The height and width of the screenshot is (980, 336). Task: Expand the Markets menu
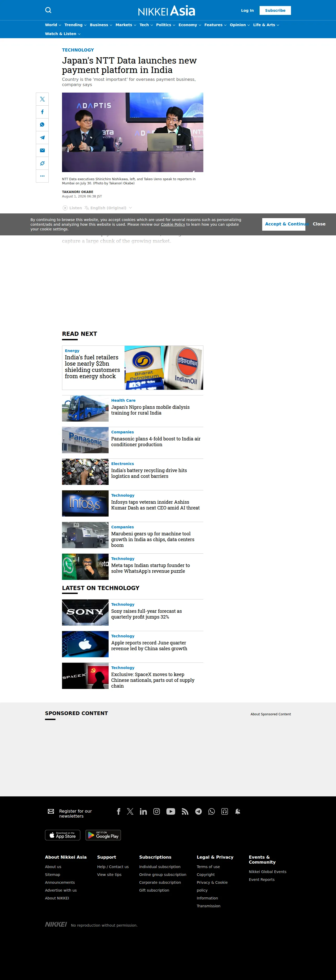(126, 25)
